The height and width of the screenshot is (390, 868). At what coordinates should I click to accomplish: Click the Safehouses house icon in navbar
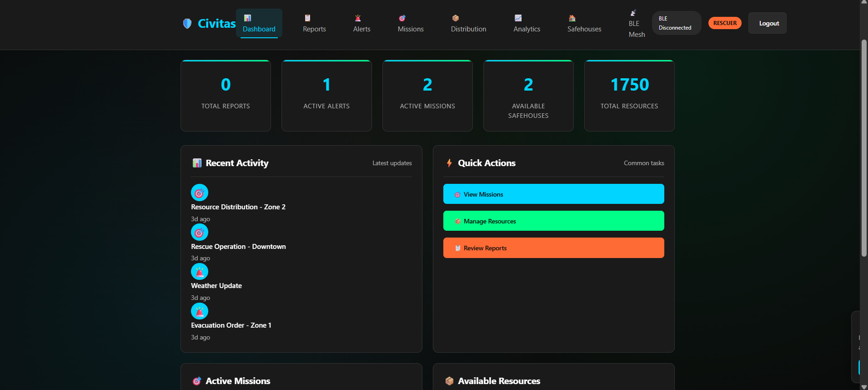[572, 18]
